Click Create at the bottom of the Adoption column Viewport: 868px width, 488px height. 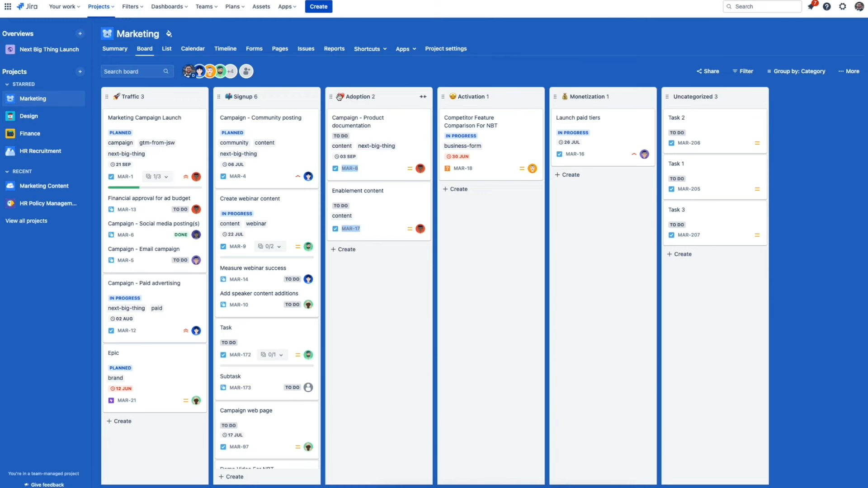343,249
